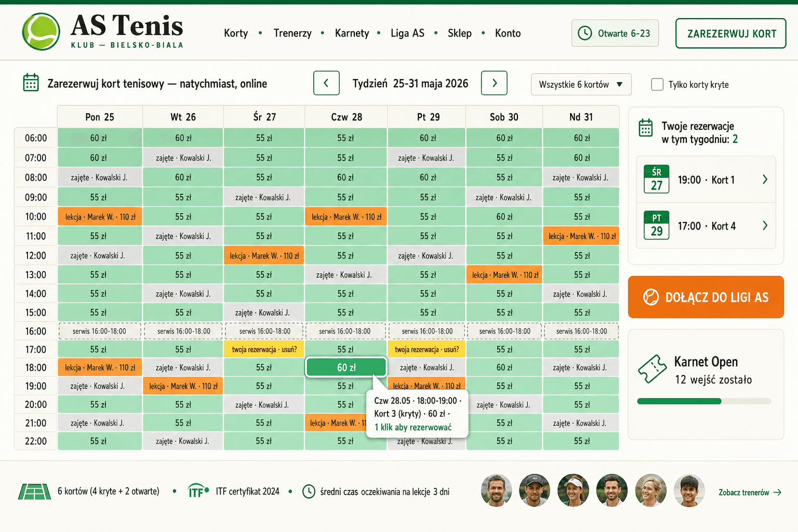Click the tennis court icon in the footer

click(x=34, y=491)
